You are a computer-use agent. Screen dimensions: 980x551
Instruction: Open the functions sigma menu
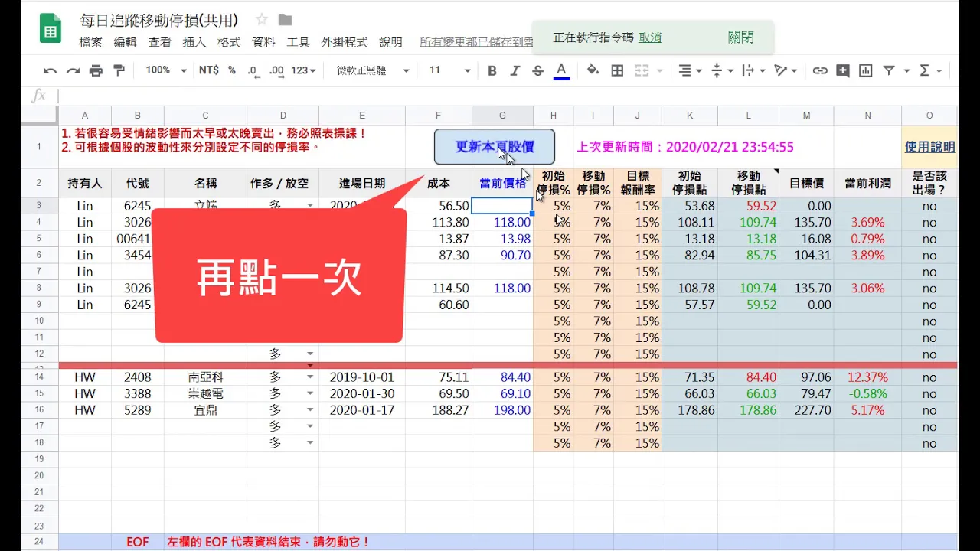(925, 70)
